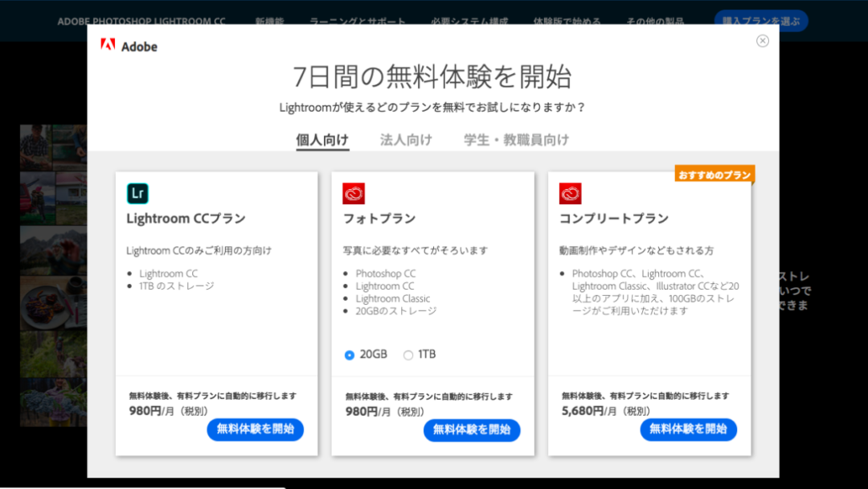Click the 5,680円/月 price text
This screenshot has width=868, height=489.
pos(606,411)
